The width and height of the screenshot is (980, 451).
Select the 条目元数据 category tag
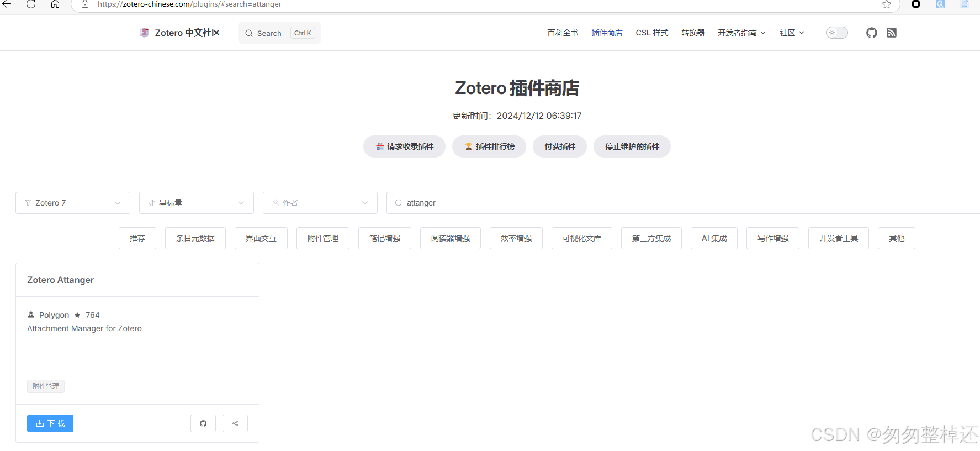tap(195, 238)
